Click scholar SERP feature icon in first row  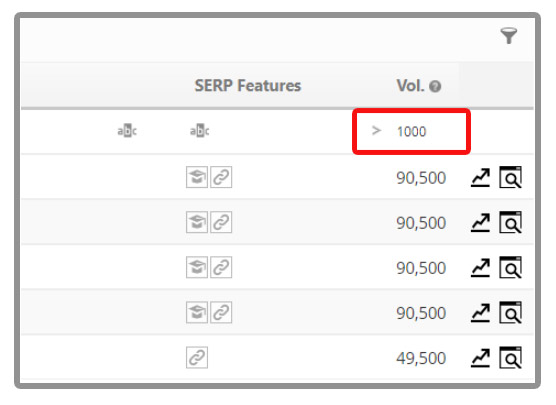197,177
